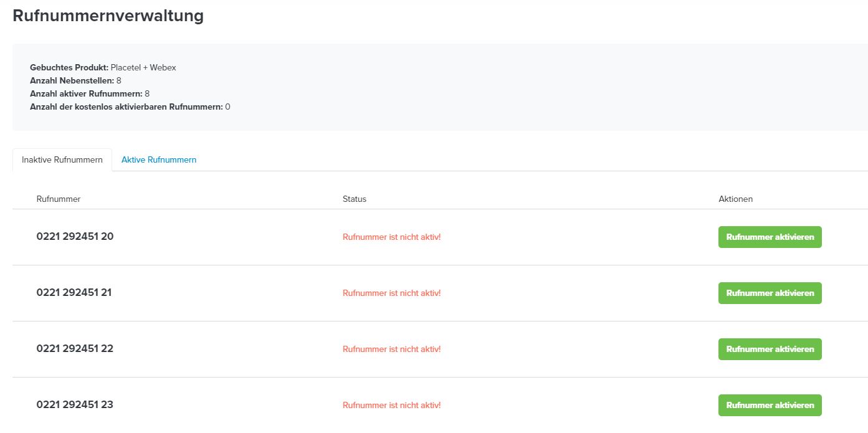
Task: Activate the number 0221 292451 21
Action: 770,293
